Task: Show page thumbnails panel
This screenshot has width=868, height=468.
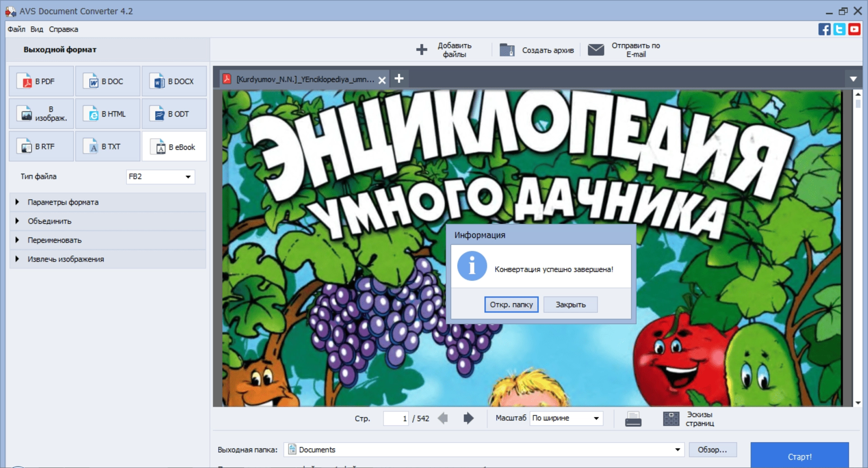Action: click(689, 419)
